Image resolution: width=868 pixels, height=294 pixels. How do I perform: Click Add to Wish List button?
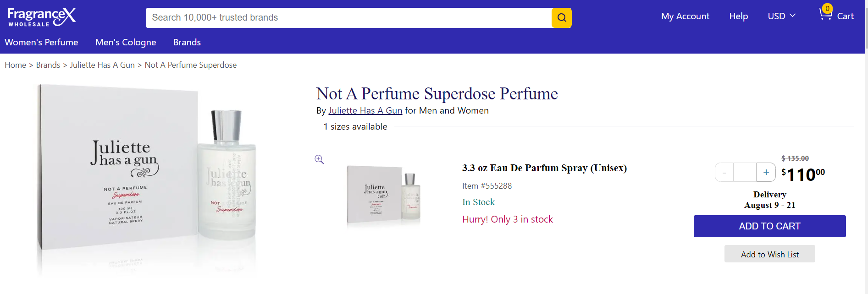click(769, 254)
